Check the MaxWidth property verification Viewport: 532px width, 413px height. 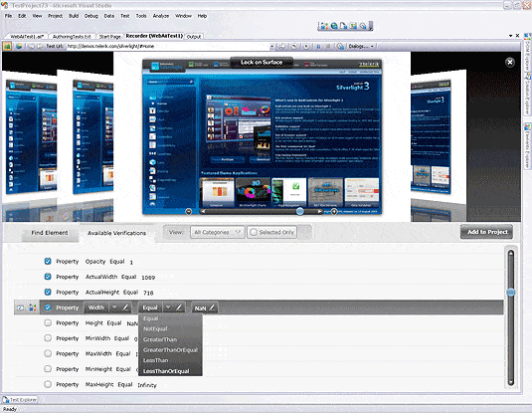coord(48,353)
